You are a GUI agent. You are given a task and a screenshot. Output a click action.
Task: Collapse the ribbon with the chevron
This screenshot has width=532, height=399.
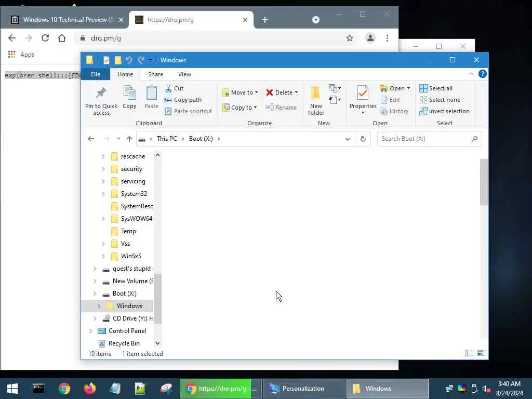(x=471, y=74)
